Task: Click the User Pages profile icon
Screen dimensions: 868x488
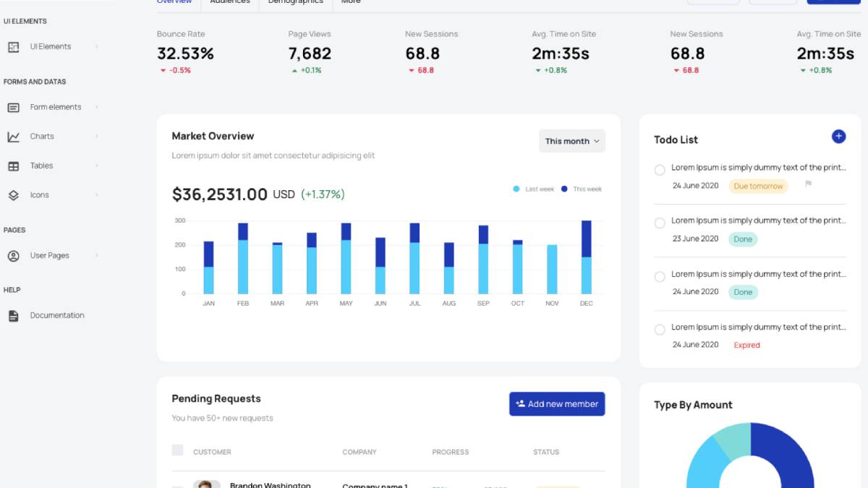Action: (x=13, y=256)
